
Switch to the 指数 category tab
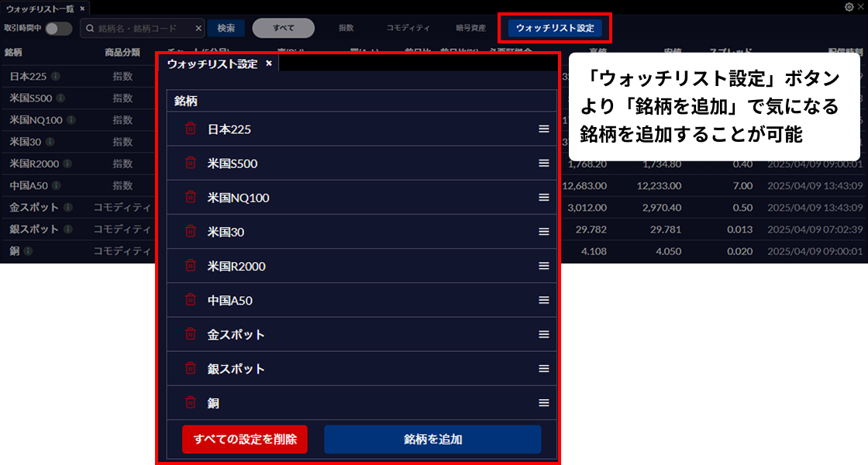[x=346, y=29]
